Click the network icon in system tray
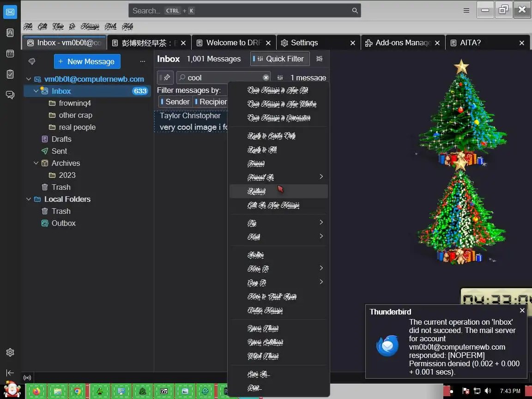The width and height of the screenshot is (532, 399). click(x=477, y=391)
